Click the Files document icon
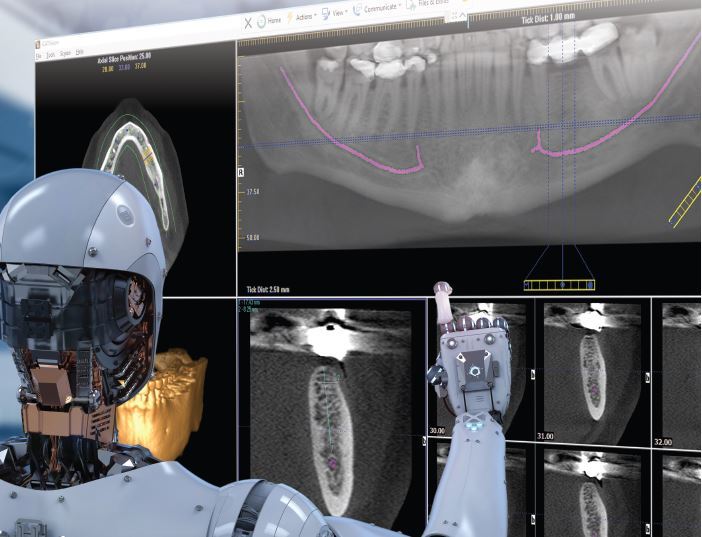Screen dimensions: 702x537 pyautogui.click(x=411, y=5)
